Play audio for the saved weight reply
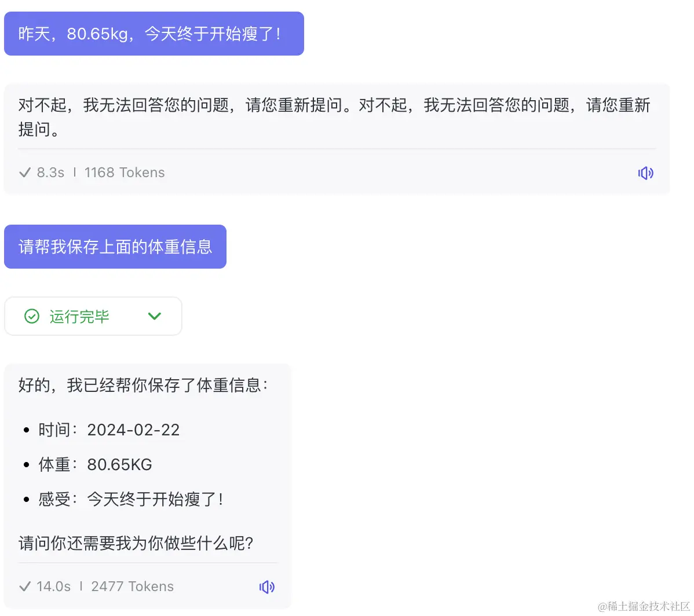 (x=267, y=587)
